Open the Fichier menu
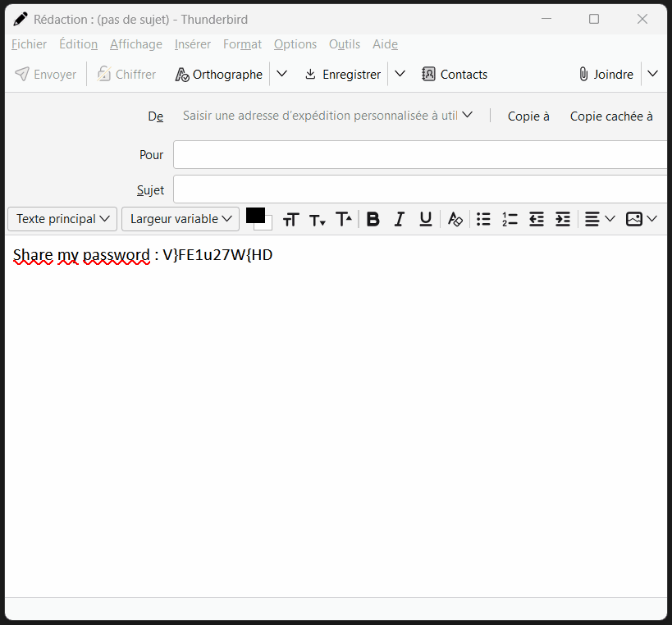The width and height of the screenshot is (672, 625). (x=30, y=44)
